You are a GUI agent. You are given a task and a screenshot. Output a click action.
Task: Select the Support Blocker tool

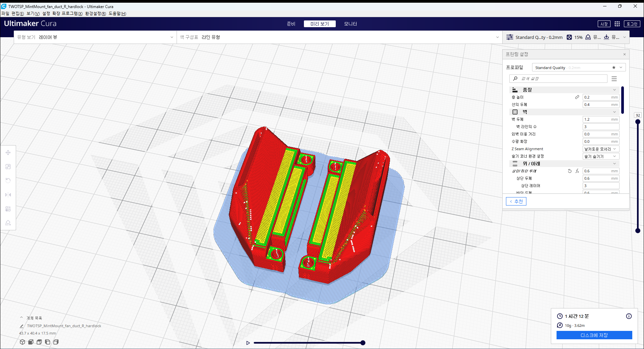[8, 223]
